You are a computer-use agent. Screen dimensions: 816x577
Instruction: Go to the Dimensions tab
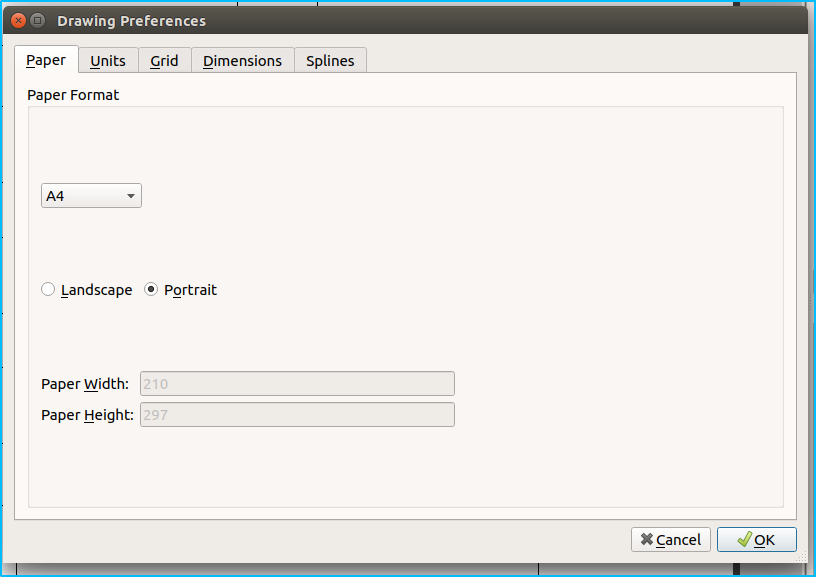click(242, 61)
